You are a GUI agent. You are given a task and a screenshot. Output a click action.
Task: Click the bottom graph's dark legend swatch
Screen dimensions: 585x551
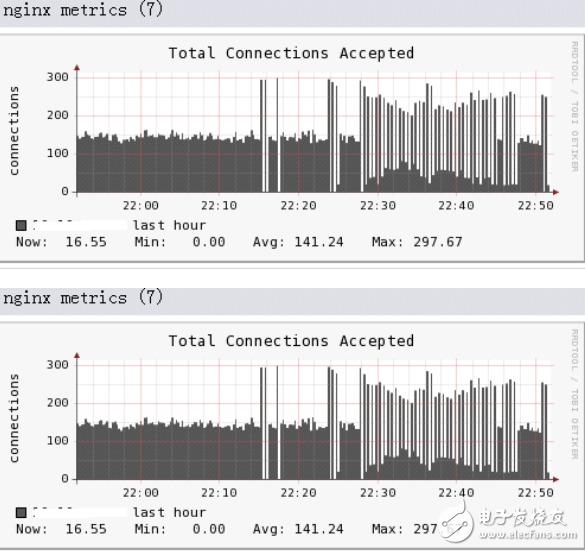pos(21,513)
